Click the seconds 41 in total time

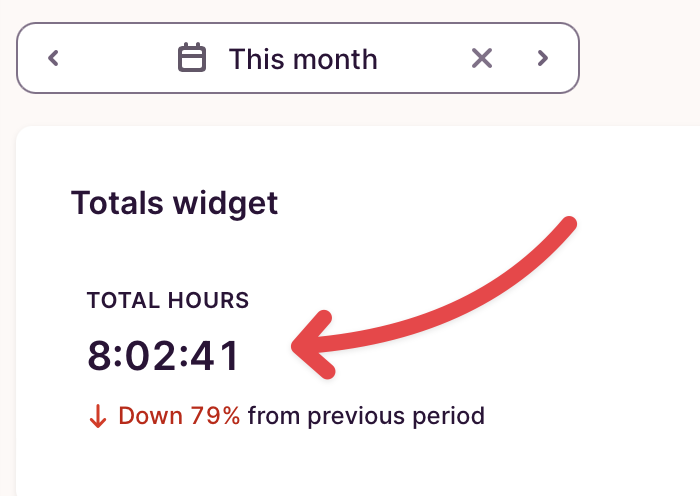(x=215, y=357)
